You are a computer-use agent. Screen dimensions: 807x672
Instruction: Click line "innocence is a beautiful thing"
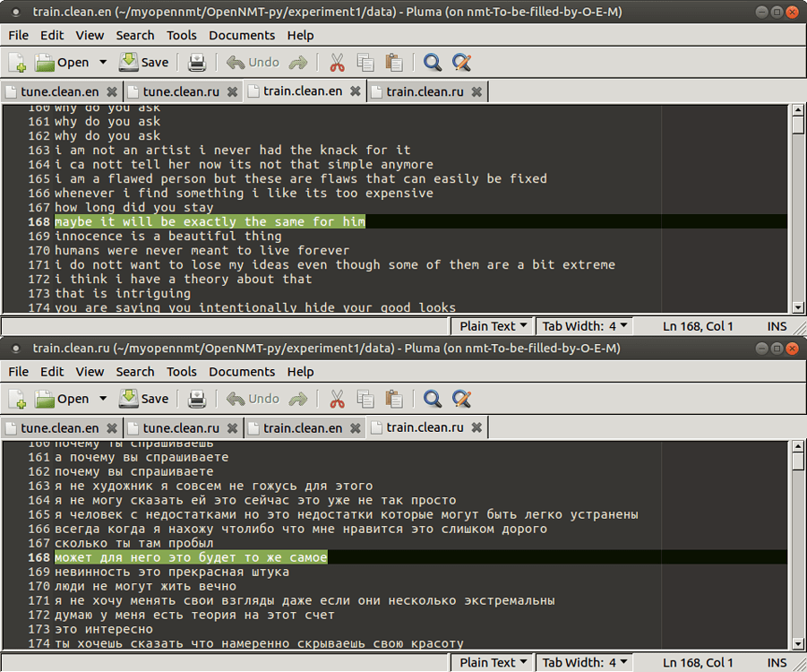coord(168,237)
